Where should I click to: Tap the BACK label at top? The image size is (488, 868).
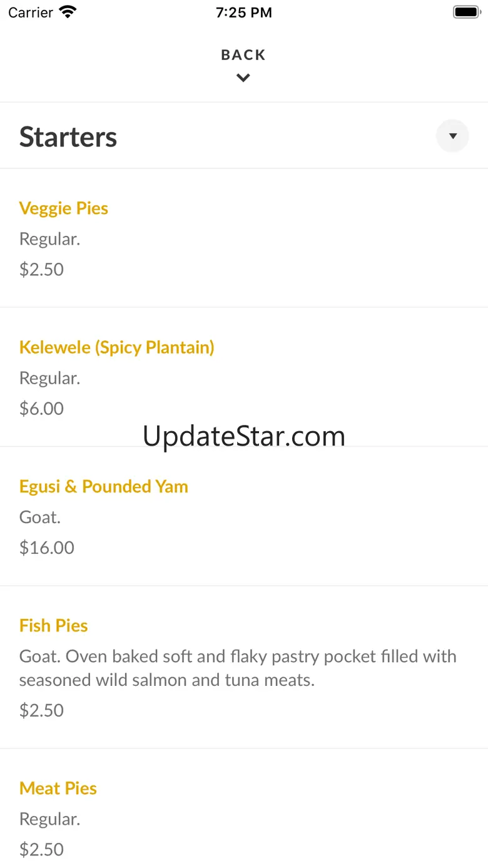pos(243,55)
